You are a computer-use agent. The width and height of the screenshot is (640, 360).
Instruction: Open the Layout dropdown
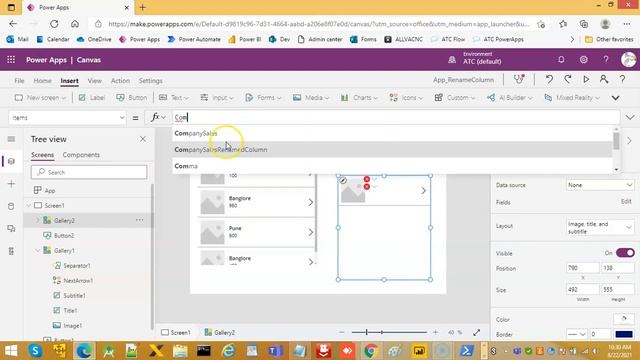600,227
